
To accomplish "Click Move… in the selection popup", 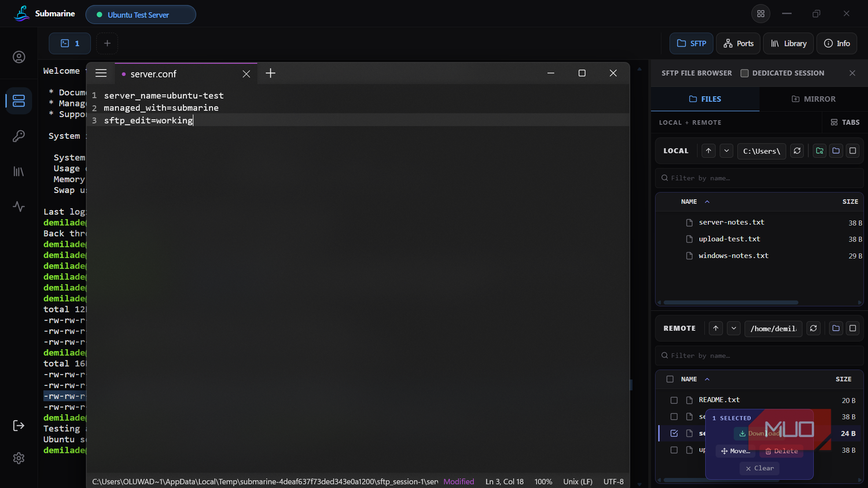I will [735, 451].
